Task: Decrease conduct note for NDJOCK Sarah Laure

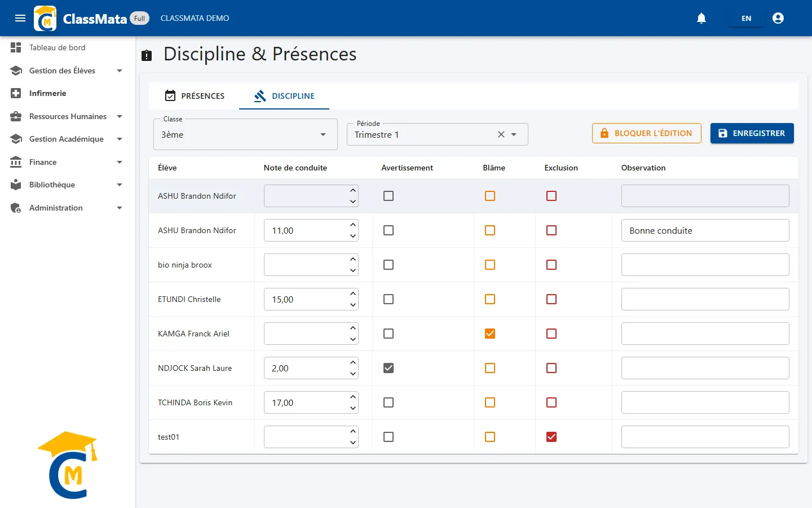Action: [x=353, y=374]
